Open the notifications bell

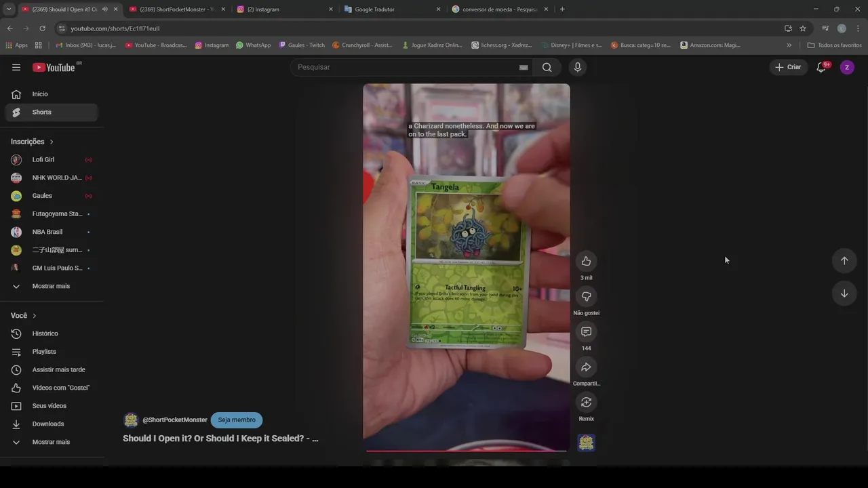tap(821, 67)
